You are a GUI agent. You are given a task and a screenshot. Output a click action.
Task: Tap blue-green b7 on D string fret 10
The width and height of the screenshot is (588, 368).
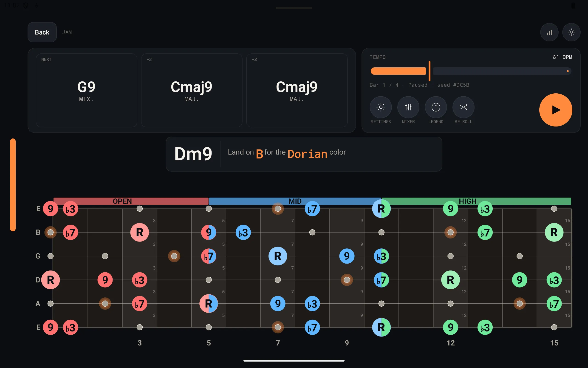coord(382,280)
